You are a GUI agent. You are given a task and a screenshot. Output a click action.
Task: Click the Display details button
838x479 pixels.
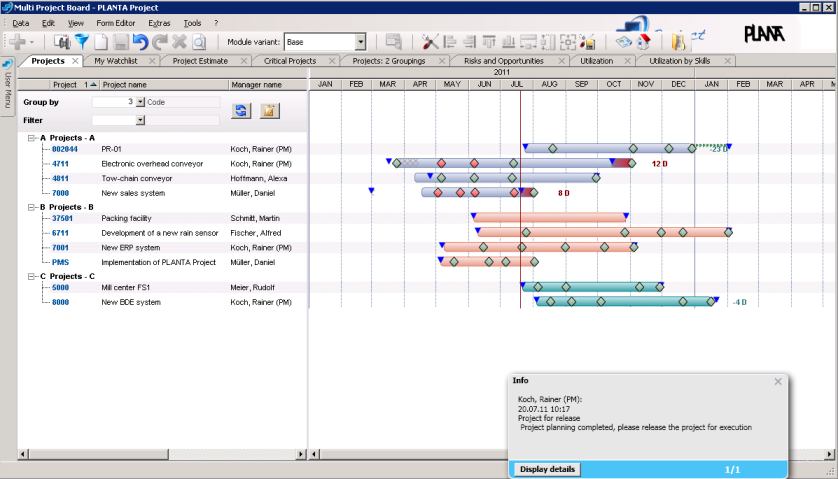[547, 469]
